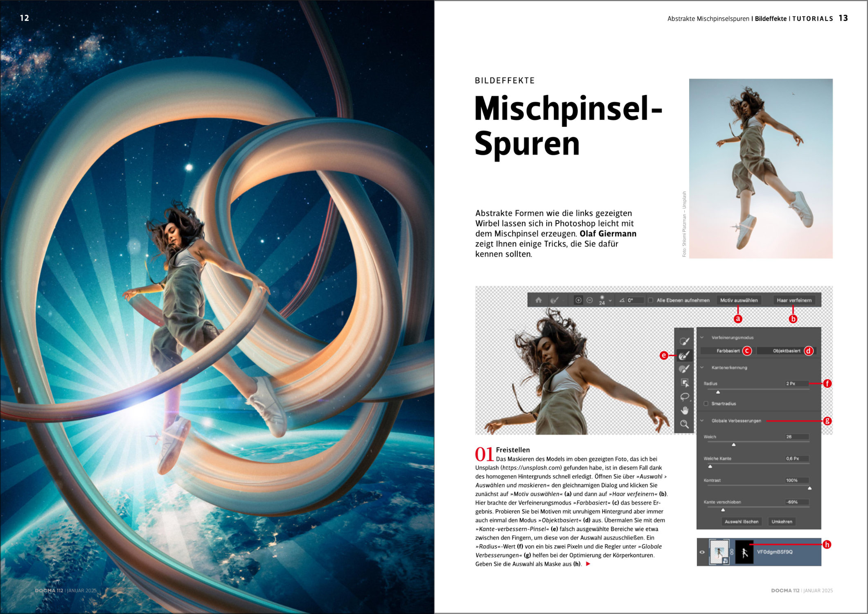The image size is (868, 614).
Task: Click the Kontrast slider handle
Action: pos(809,488)
